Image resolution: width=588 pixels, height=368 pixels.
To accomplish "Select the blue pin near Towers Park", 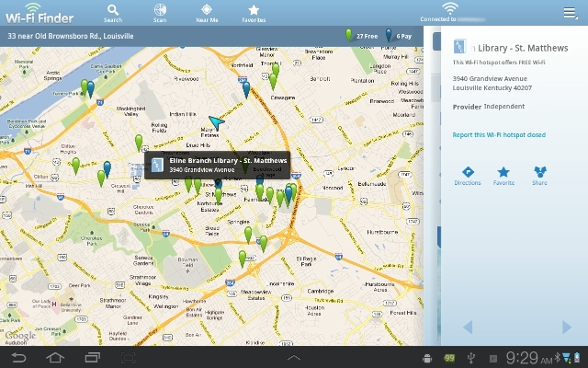I will pos(90,89).
